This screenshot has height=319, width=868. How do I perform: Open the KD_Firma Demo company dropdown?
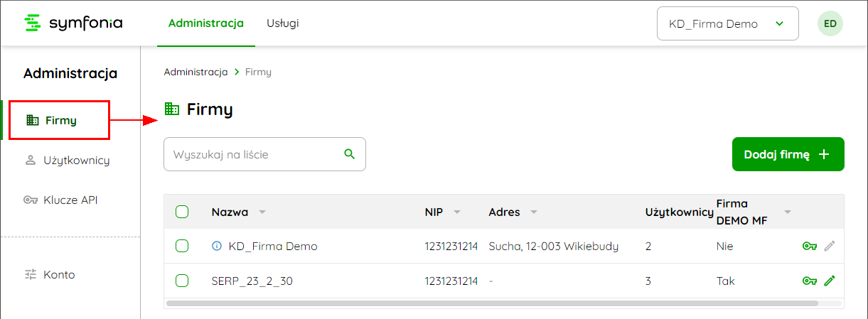click(x=728, y=23)
